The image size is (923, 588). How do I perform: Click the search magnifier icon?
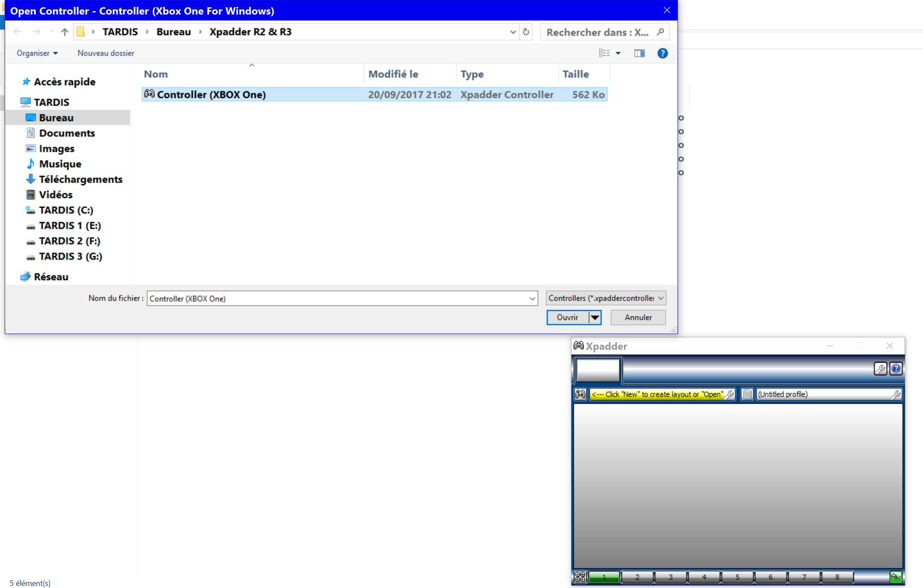point(660,32)
